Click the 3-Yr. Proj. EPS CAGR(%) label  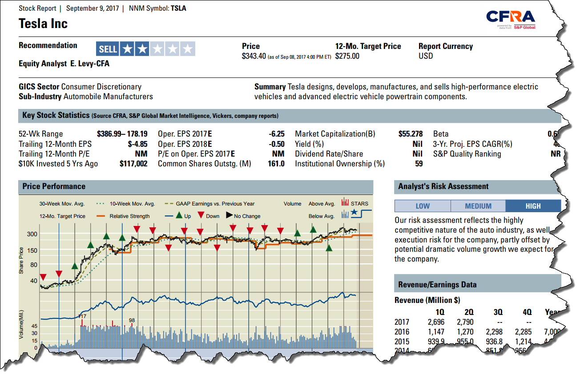click(x=473, y=144)
